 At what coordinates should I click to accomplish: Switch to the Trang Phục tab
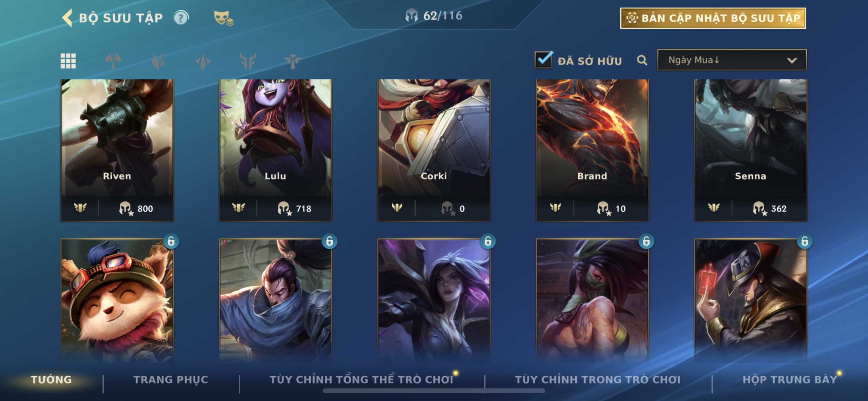click(171, 379)
